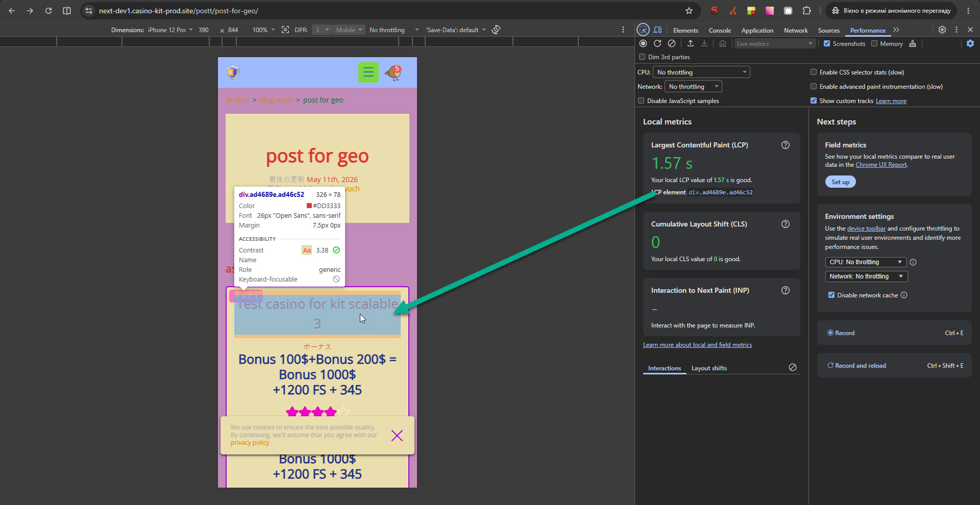Open the CLS help question icon
Screen dimensions: 980x505
pyautogui.click(x=786, y=224)
